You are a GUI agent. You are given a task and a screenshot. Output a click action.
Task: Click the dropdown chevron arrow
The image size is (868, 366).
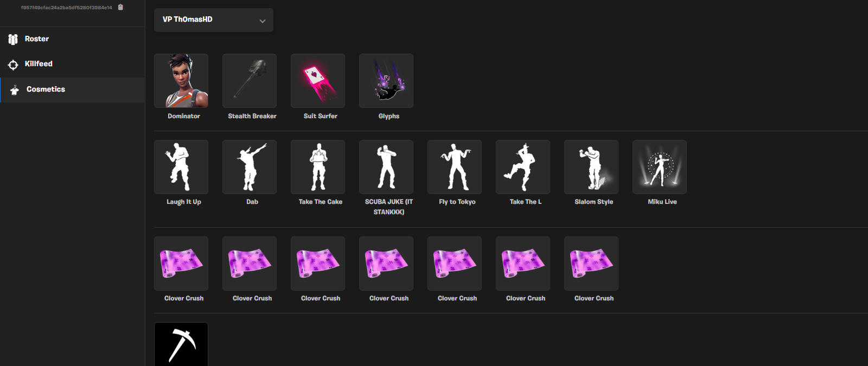click(263, 21)
